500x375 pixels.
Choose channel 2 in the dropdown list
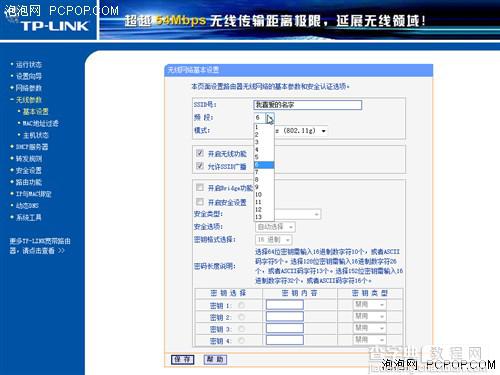point(264,135)
